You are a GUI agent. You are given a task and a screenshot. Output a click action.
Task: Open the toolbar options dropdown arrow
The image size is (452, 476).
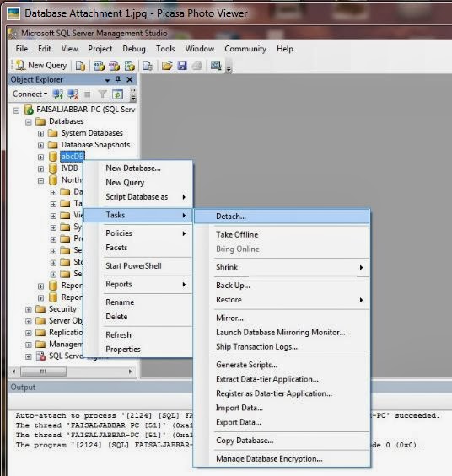(x=229, y=70)
